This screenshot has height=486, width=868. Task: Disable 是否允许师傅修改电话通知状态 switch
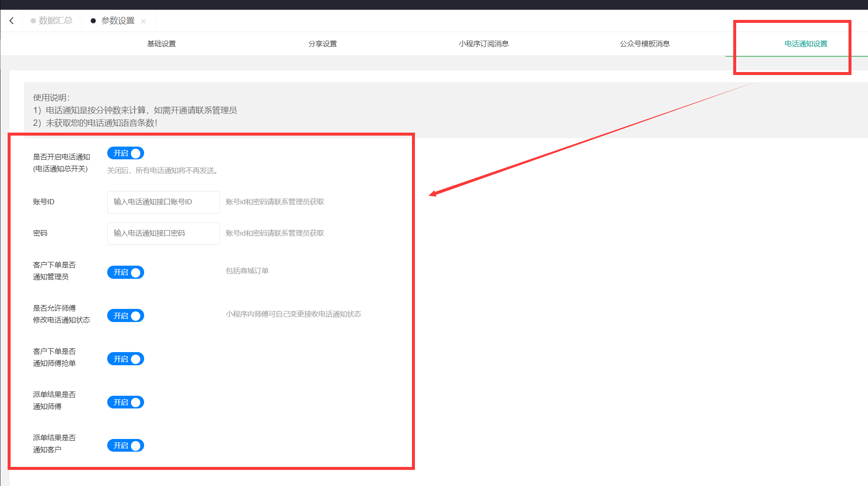coord(125,316)
